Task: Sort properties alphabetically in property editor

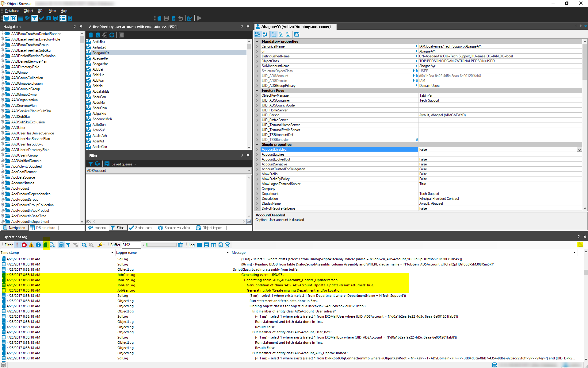Action: point(265,34)
